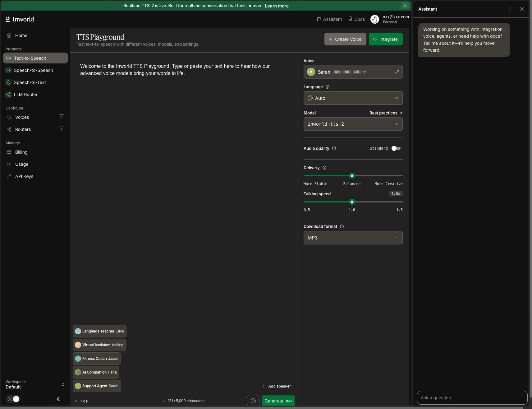Select the Language Teacher Clive preset
The width and height of the screenshot is (532, 409).
click(99, 331)
